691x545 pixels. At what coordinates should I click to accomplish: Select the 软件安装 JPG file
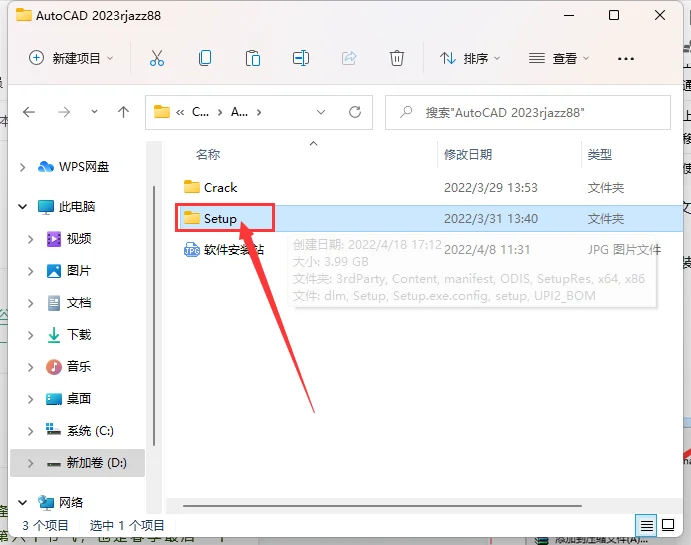223,250
